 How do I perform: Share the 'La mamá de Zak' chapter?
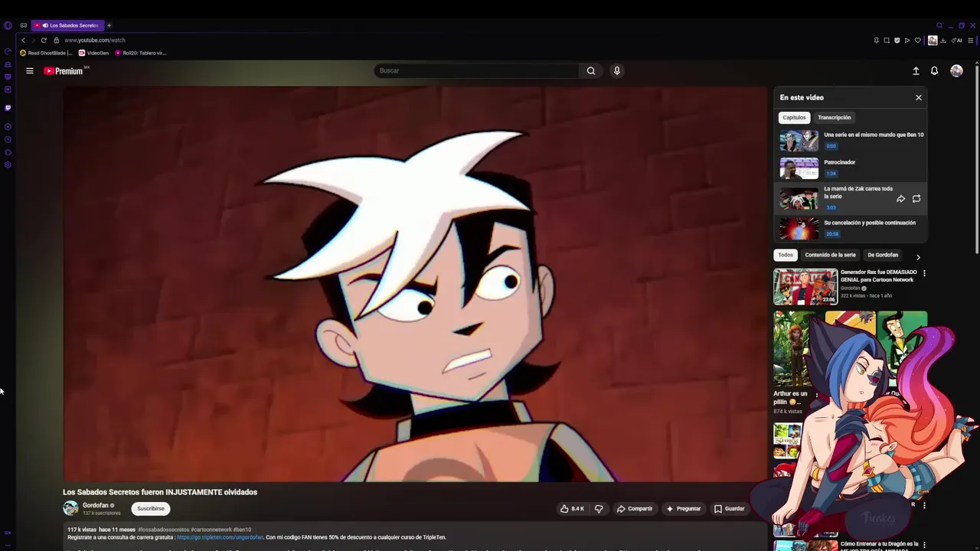coord(900,199)
